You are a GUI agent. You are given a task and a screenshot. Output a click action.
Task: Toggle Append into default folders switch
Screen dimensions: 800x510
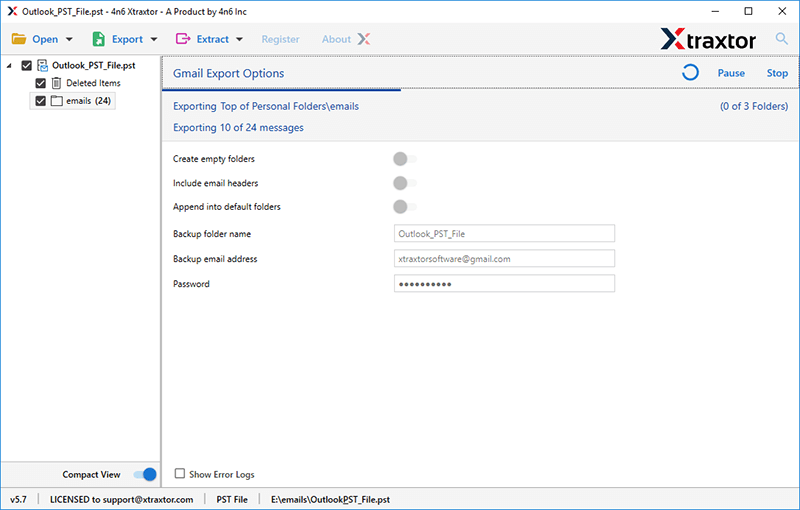(405, 207)
